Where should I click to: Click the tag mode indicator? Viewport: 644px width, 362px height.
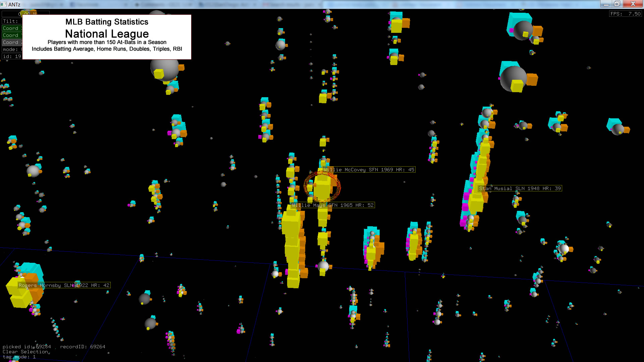pyautogui.click(x=19, y=357)
